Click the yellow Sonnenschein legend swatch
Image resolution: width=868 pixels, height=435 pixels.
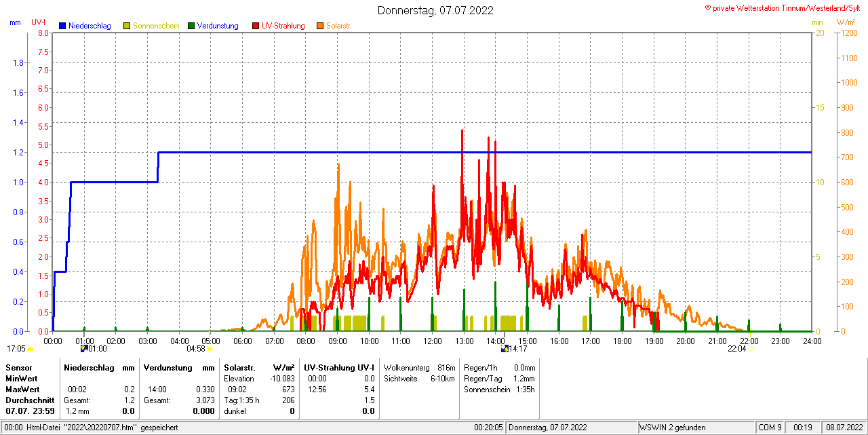point(127,26)
